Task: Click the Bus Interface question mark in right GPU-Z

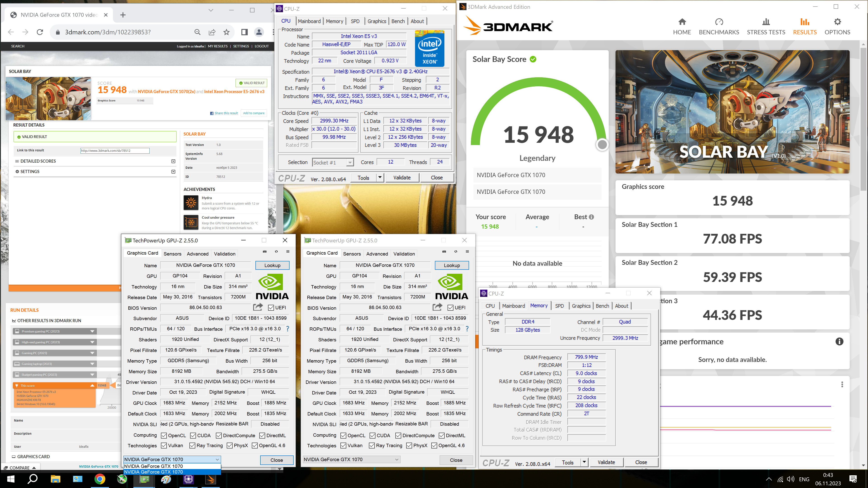Action: pyautogui.click(x=467, y=329)
